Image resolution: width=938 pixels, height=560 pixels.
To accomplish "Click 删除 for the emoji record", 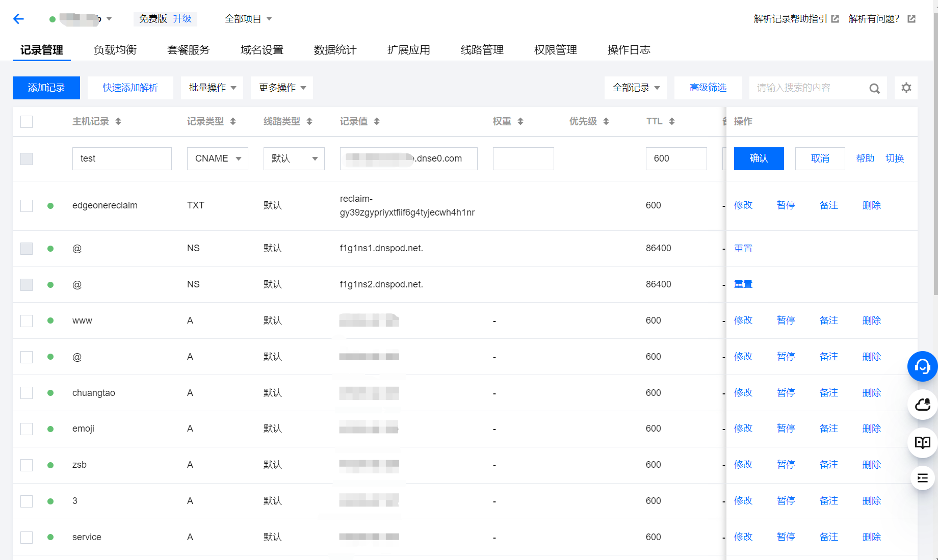I will click(x=872, y=429).
